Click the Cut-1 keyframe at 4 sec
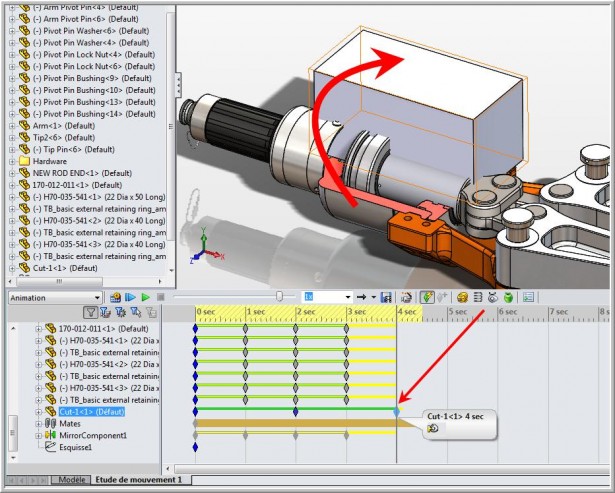615x493 pixels. click(397, 412)
